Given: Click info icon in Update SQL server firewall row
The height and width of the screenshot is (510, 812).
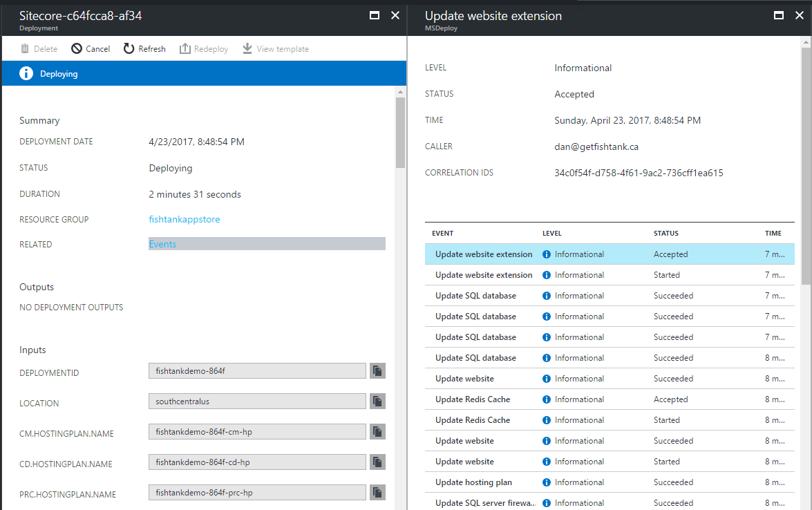Looking at the screenshot, I should click(x=547, y=503).
